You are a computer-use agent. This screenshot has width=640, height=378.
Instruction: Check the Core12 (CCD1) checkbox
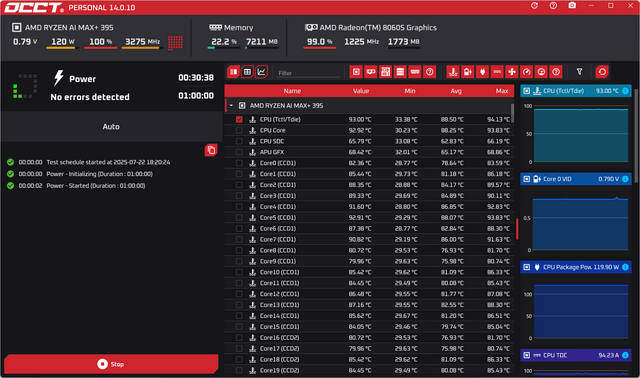239,294
